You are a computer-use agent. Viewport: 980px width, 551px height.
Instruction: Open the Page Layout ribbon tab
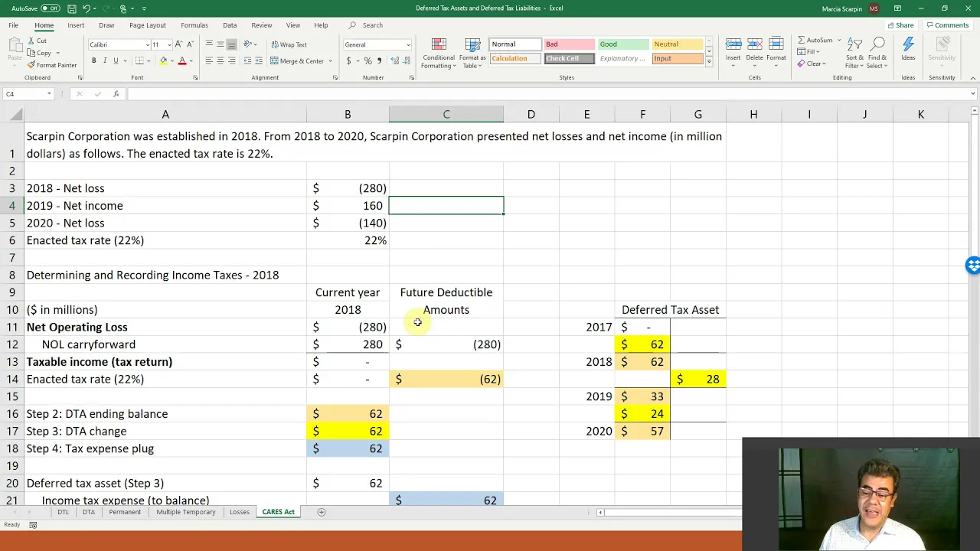coord(148,25)
